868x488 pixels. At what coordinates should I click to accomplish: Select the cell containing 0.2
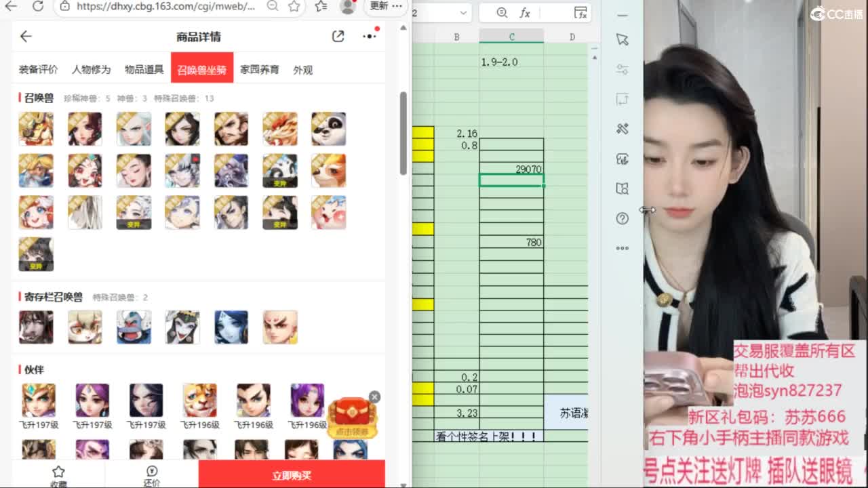pyautogui.click(x=456, y=377)
